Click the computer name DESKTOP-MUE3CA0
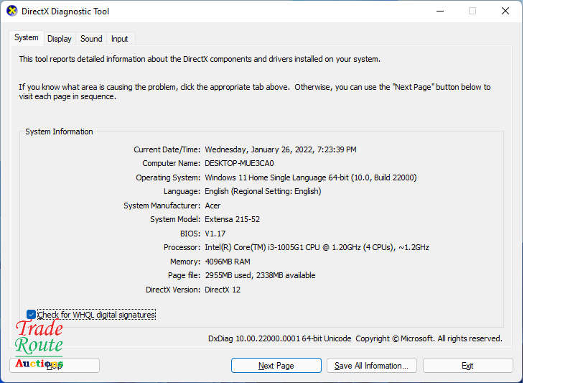Image resolution: width=588 pixels, height=383 pixels. [239, 163]
